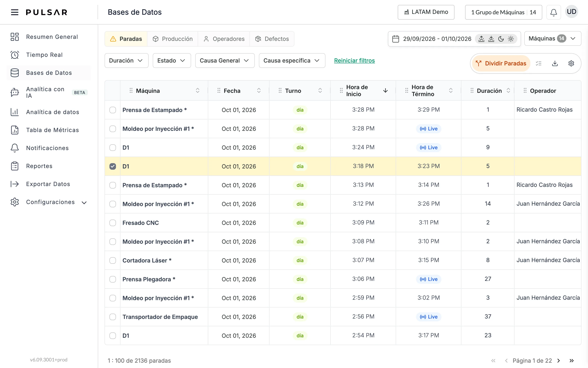Click the Dividir Paradas button
The height and width of the screenshot is (368, 588).
click(x=501, y=64)
